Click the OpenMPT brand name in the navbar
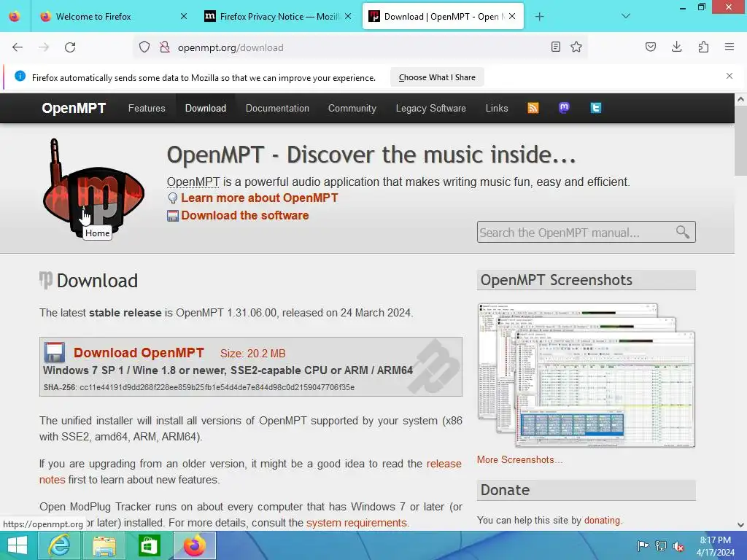The height and width of the screenshot is (560, 747). click(74, 108)
